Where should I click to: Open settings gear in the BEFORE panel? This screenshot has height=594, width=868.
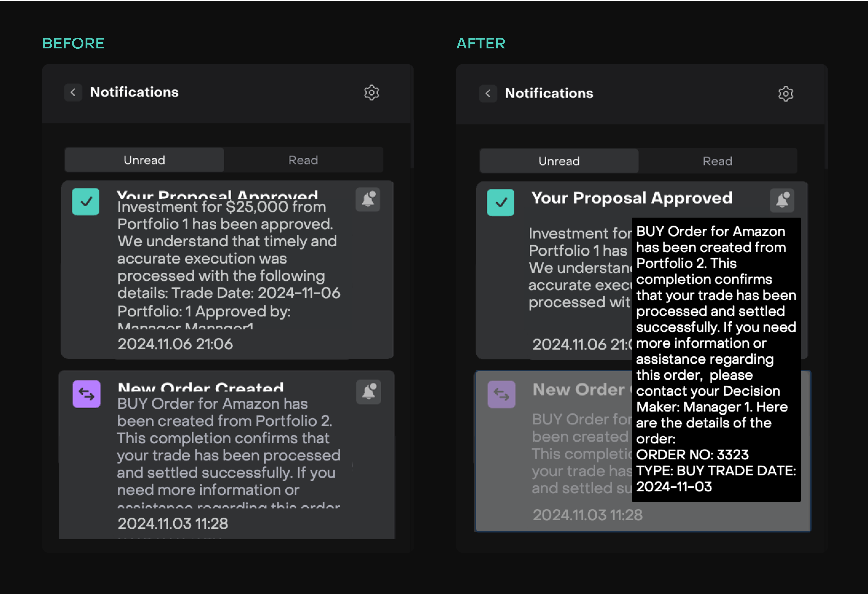[x=371, y=93]
